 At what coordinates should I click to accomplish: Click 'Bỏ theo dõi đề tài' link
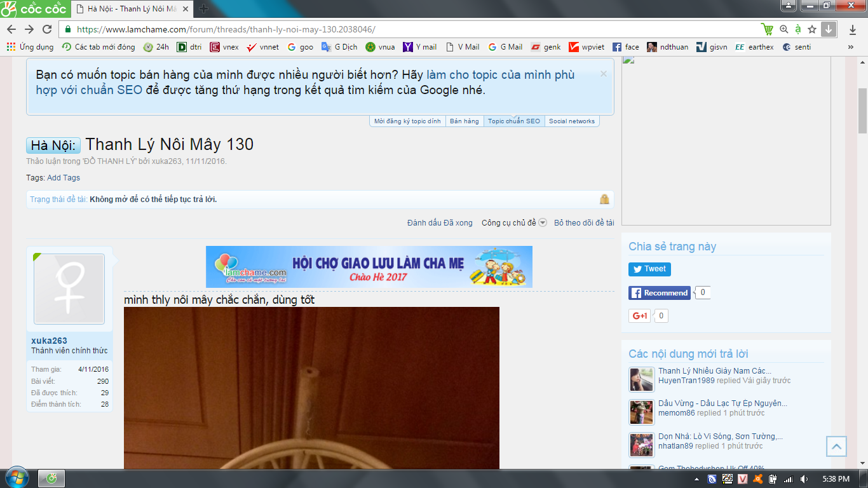click(584, 223)
